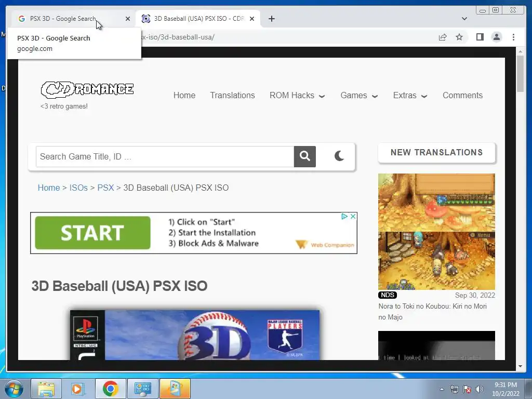This screenshot has height=399, width=532.
Task: Click the magnifier search button
Action: (x=304, y=156)
